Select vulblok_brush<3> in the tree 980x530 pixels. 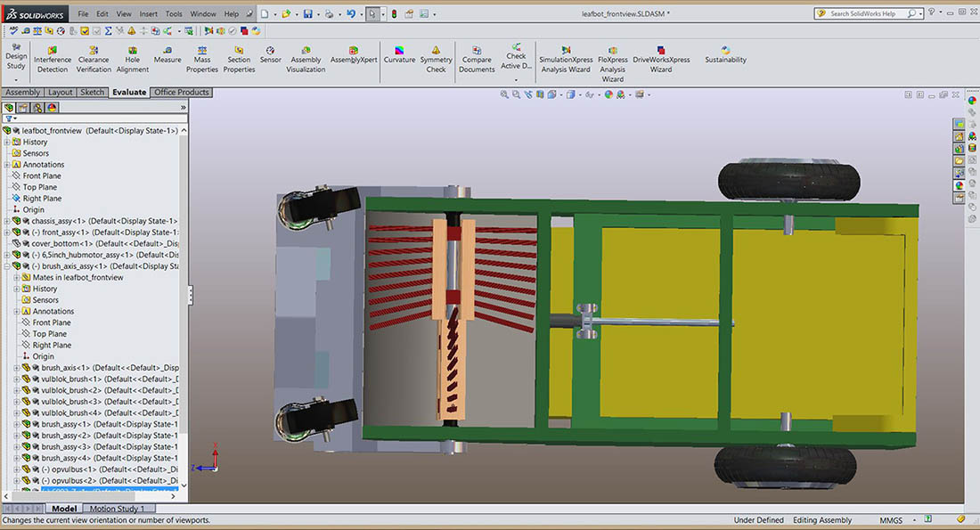(100, 402)
